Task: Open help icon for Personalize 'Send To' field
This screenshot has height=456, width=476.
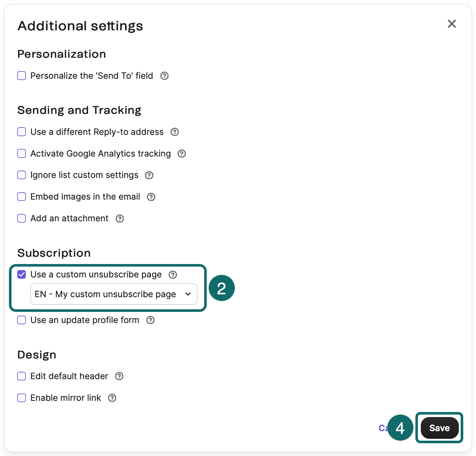Action: (x=164, y=76)
